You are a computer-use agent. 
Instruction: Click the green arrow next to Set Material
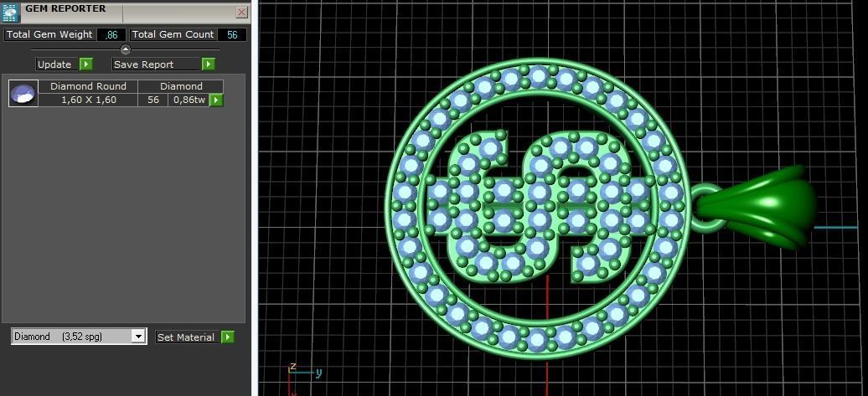[x=228, y=337]
